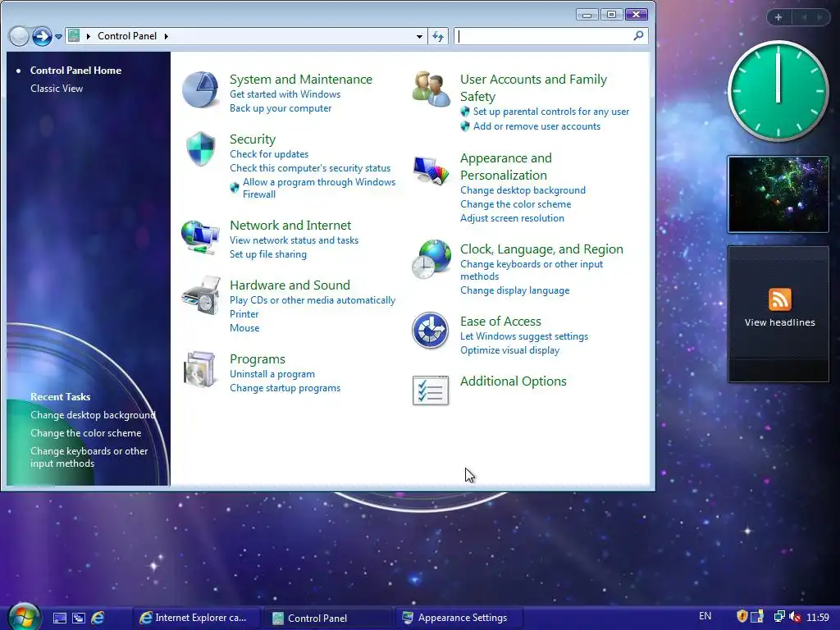Viewport: 840px width, 630px height.
Task: Click the green clock gadget
Action: [x=778, y=92]
